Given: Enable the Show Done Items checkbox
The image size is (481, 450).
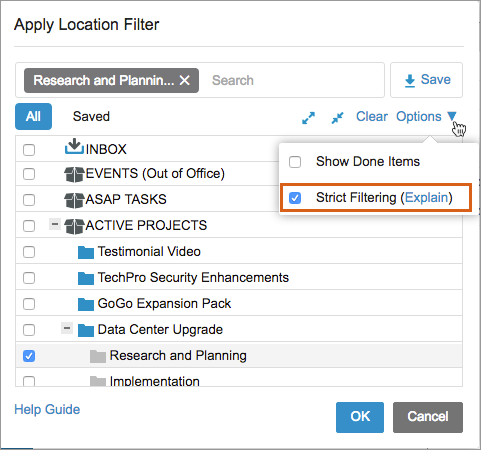Looking at the screenshot, I should (x=295, y=162).
